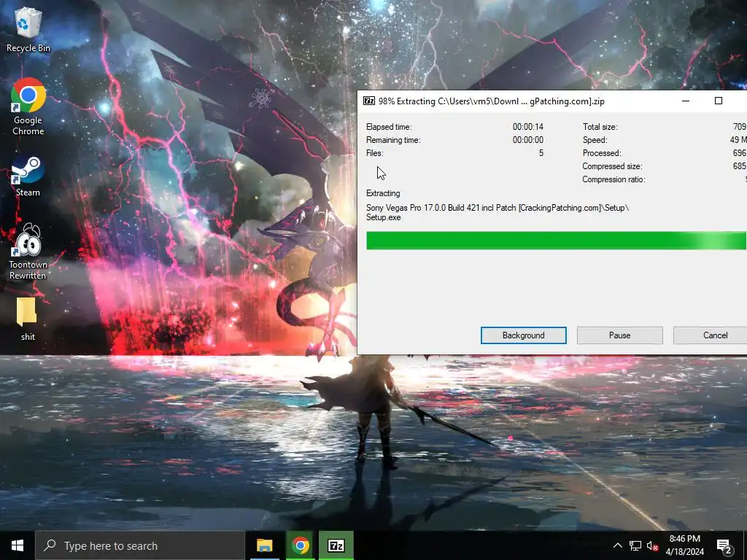Launch Google Chrome from the desktop

[x=28, y=106]
